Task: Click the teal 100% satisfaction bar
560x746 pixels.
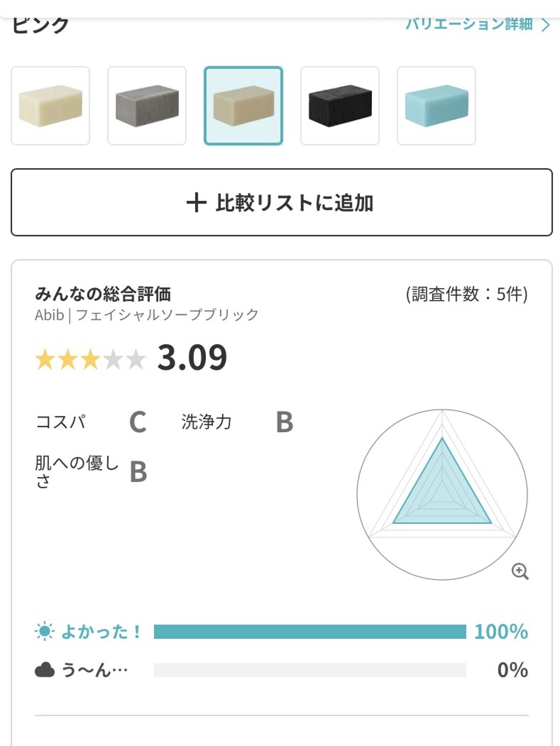Action: pos(310,632)
